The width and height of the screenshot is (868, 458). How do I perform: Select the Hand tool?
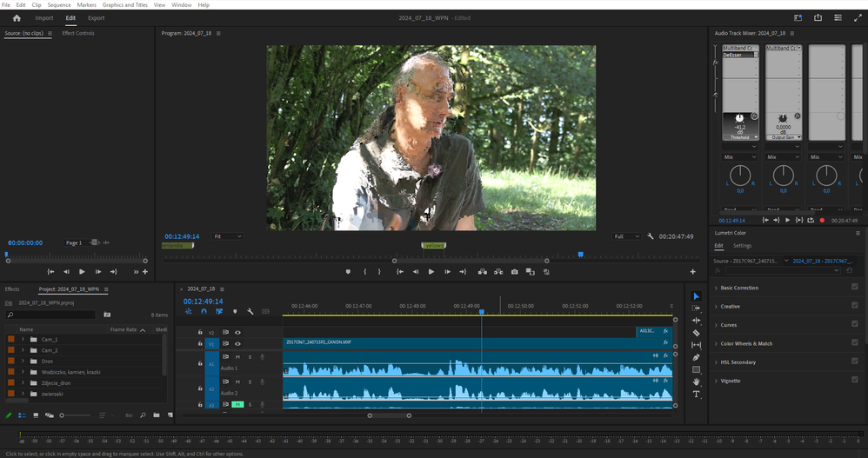[x=697, y=382]
